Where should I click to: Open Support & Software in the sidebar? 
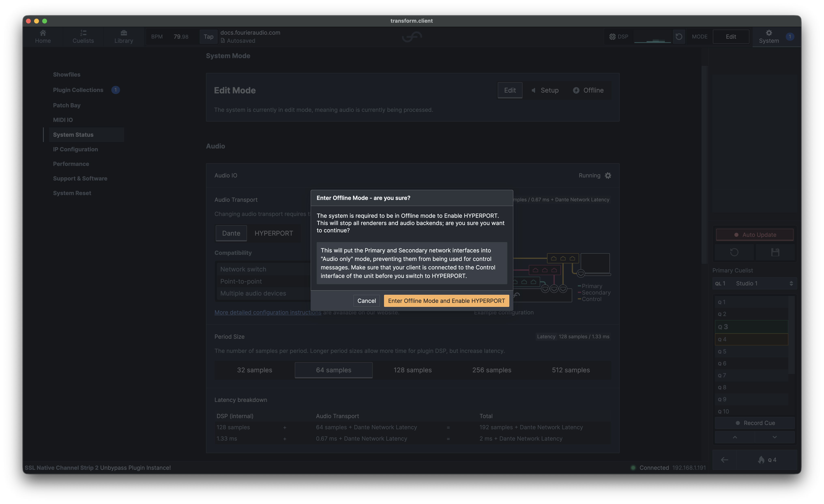pyautogui.click(x=80, y=178)
